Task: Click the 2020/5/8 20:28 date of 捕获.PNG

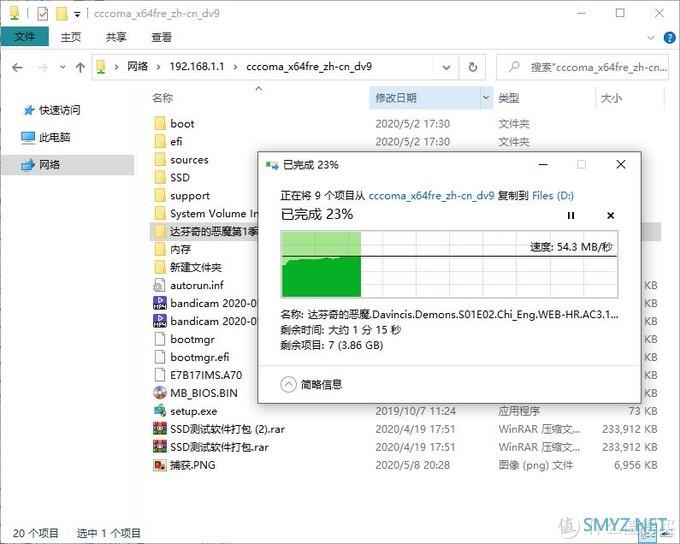Action: [x=412, y=465]
